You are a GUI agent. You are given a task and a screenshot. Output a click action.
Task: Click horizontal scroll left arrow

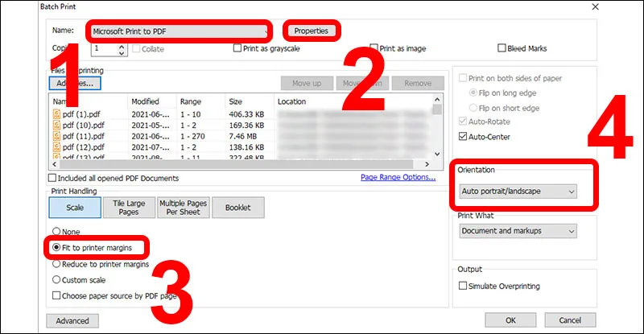[x=54, y=164]
